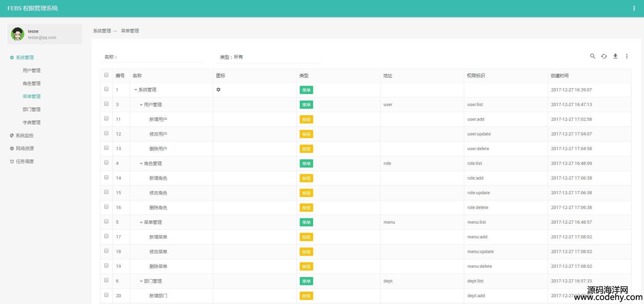Open the header bar vertical dots menu
The image size is (644, 304).
(634, 8)
